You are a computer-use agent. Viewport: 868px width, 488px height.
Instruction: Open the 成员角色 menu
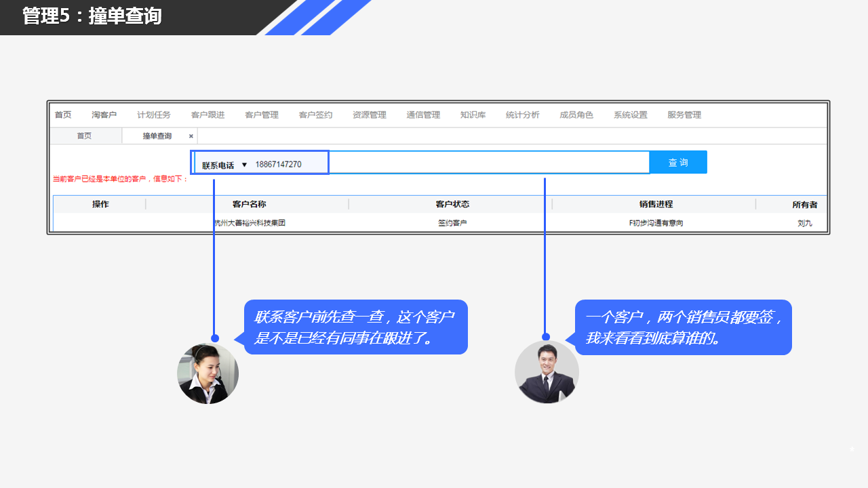(x=576, y=115)
